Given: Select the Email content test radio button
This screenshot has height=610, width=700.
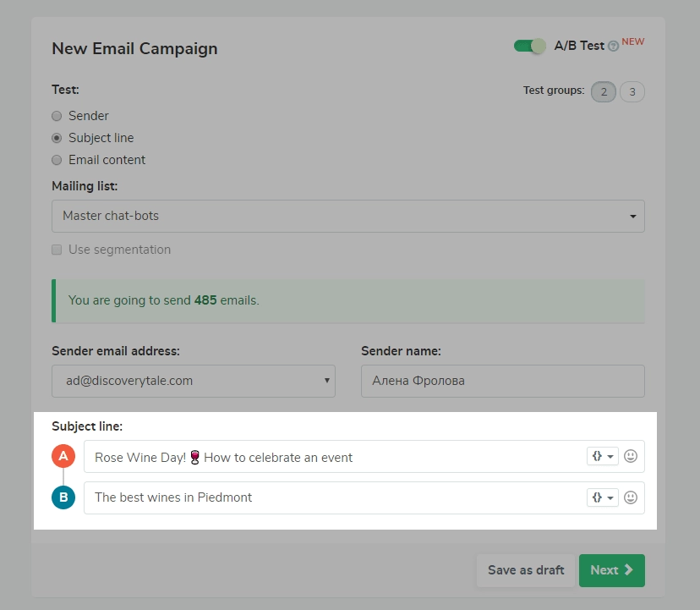Looking at the screenshot, I should pos(57,159).
